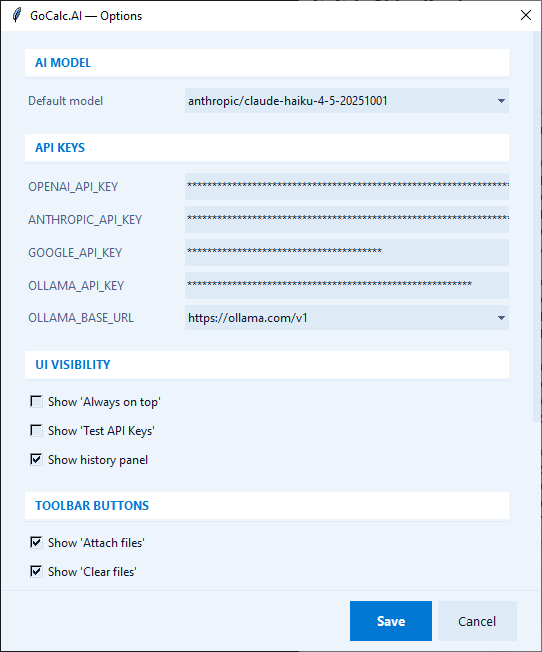This screenshot has width=542, height=652.
Task: Click the Cancel button
Action: click(477, 621)
